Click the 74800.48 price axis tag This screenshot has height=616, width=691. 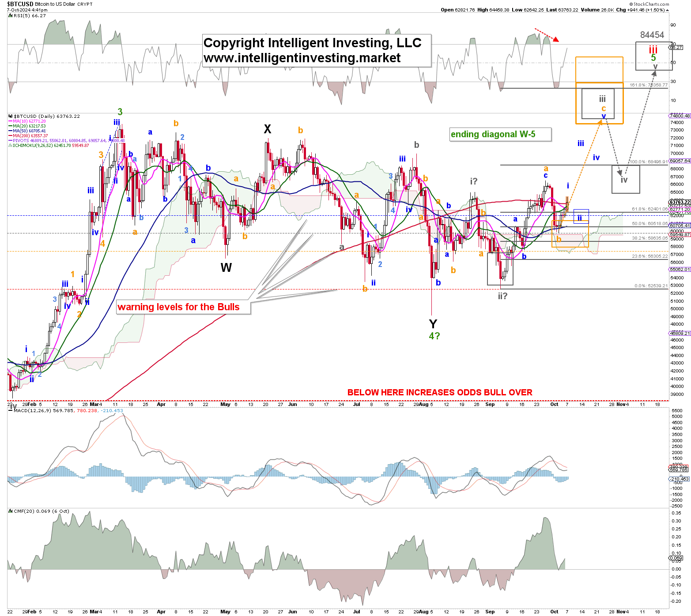click(x=680, y=116)
